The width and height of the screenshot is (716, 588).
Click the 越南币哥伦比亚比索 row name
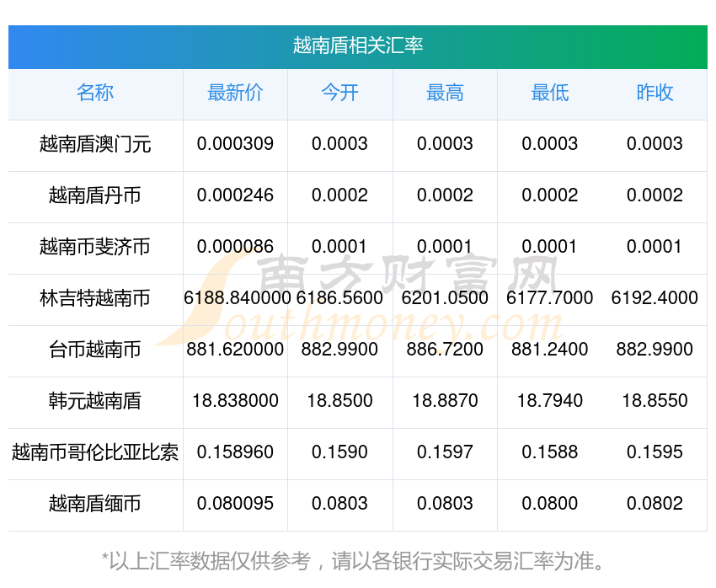pyautogui.click(x=95, y=452)
